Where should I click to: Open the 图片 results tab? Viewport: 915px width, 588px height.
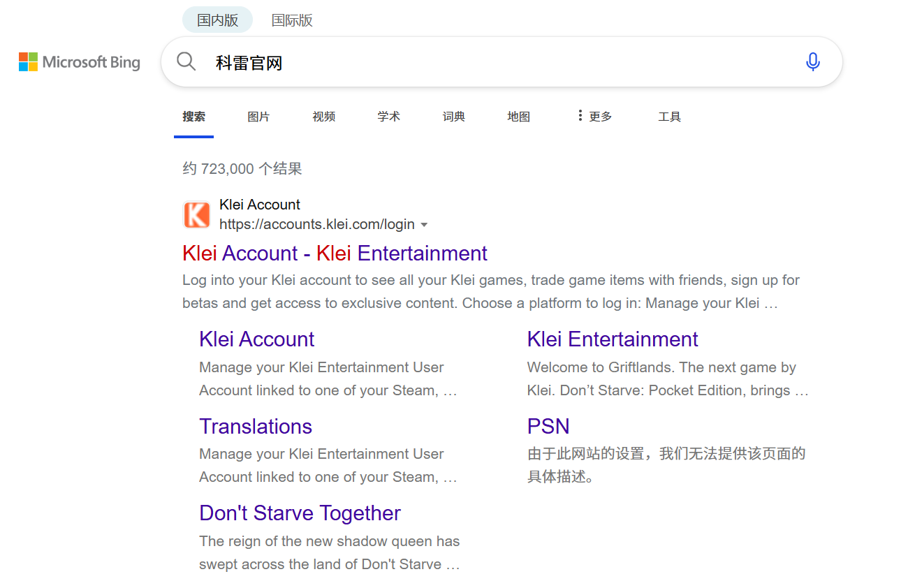(x=258, y=117)
